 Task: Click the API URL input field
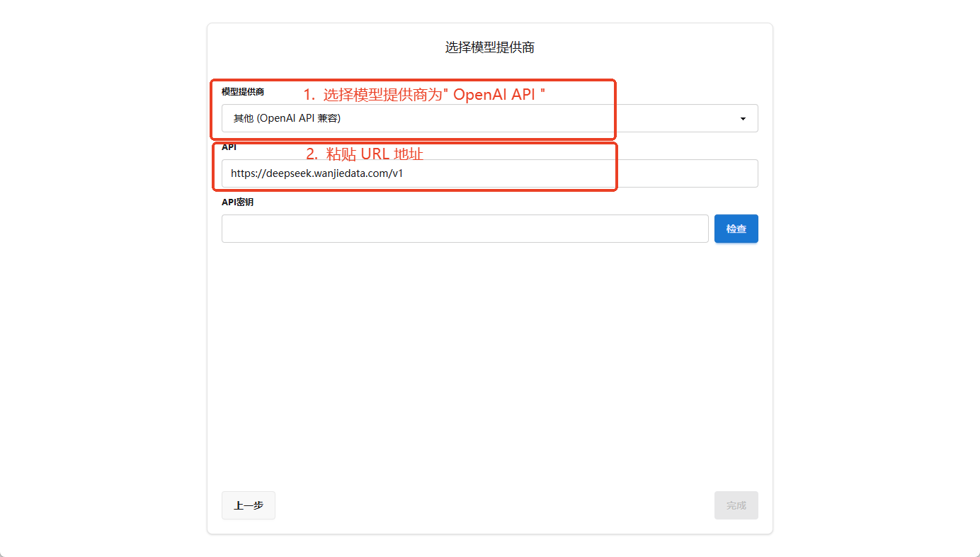click(489, 173)
